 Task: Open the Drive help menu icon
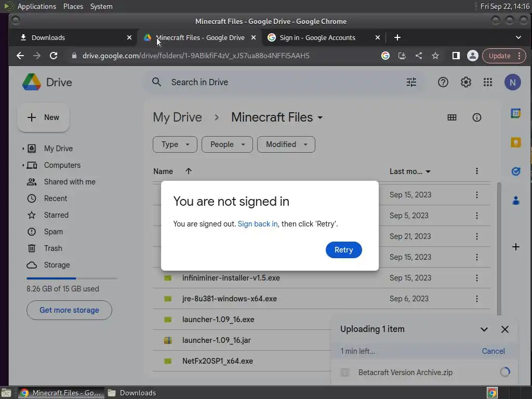click(443, 82)
